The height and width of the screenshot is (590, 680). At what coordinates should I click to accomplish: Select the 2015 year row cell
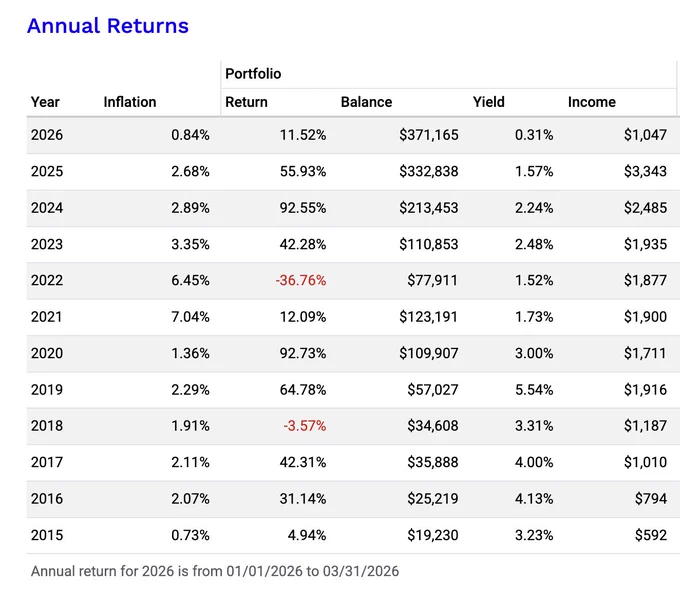pyautogui.click(x=47, y=535)
